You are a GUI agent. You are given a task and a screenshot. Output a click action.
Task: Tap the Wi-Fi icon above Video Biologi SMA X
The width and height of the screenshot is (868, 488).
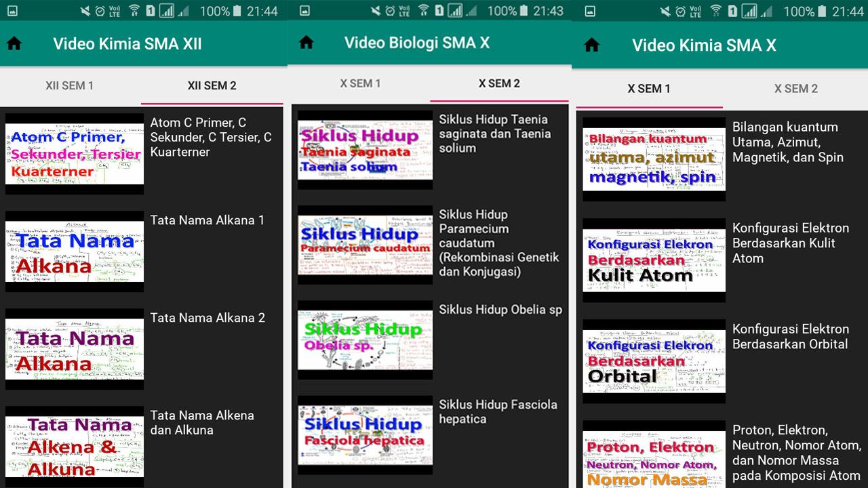[x=424, y=11]
